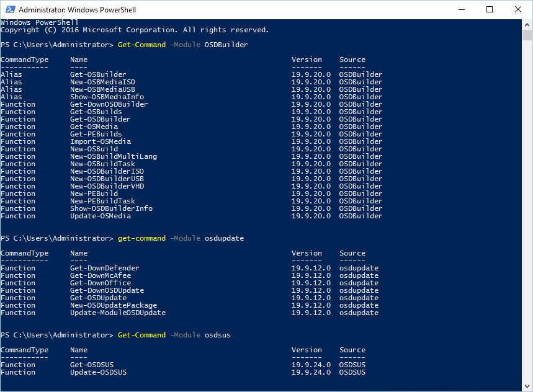533x392 pixels.
Task: Click Get-OSDSUS function name
Action: (92, 365)
